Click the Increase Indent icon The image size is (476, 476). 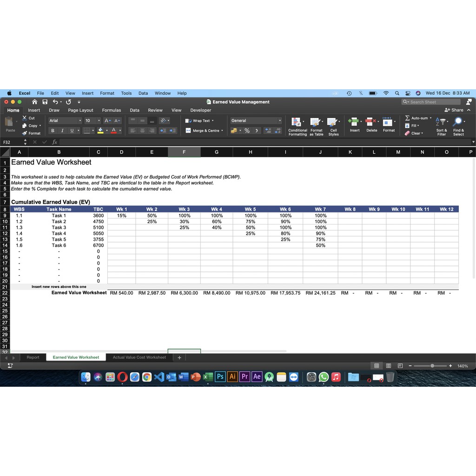(173, 131)
